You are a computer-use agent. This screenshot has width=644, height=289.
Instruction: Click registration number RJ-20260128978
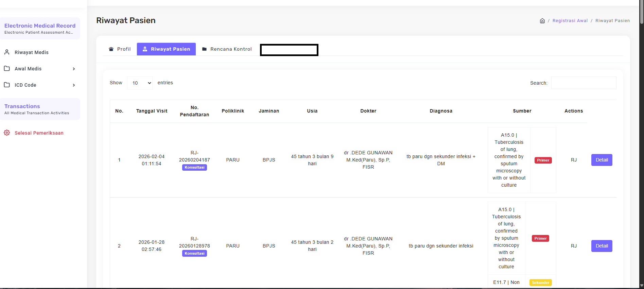[x=194, y=242]
